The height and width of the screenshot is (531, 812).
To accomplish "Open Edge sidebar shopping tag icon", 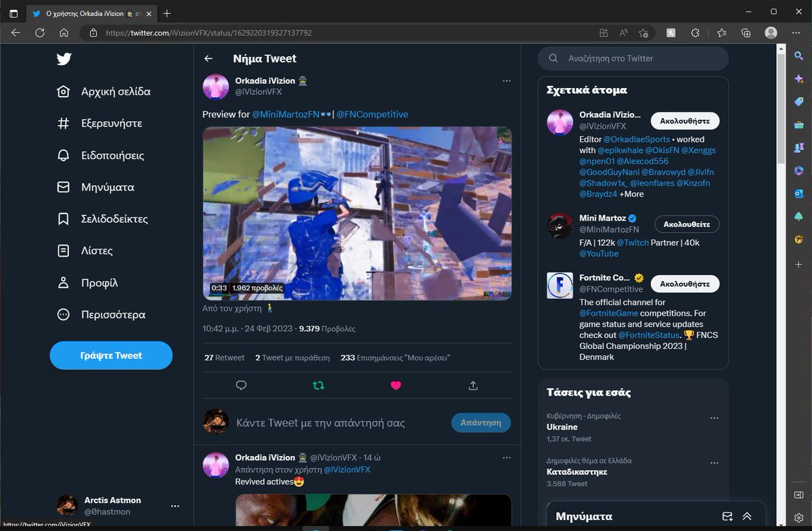I will 799,102.
